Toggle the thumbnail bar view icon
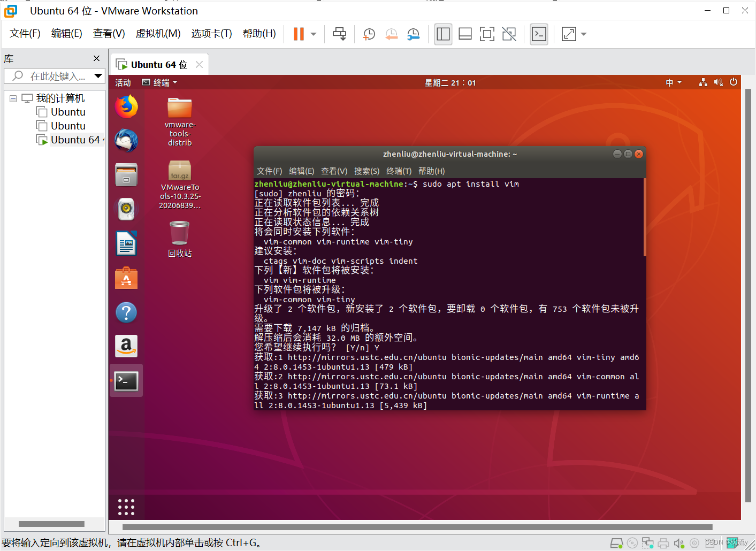This screenshot has width=756, height=551. [465, 34]
